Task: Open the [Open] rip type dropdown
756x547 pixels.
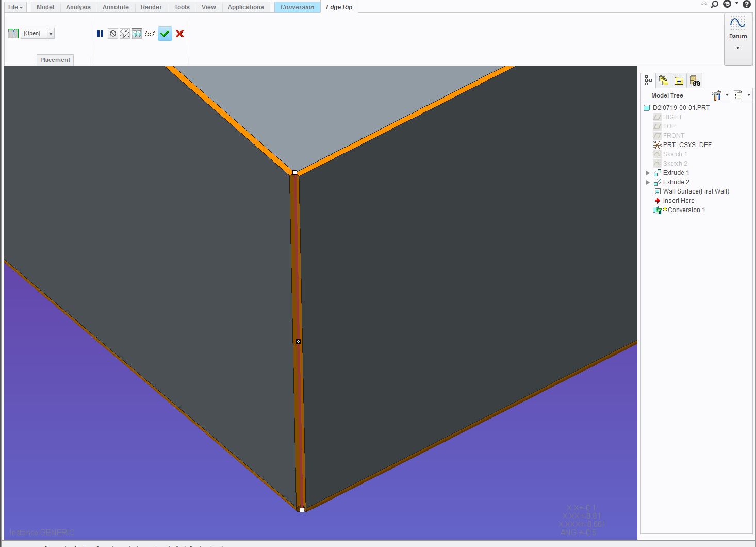Action: click(x=51, y=34)
